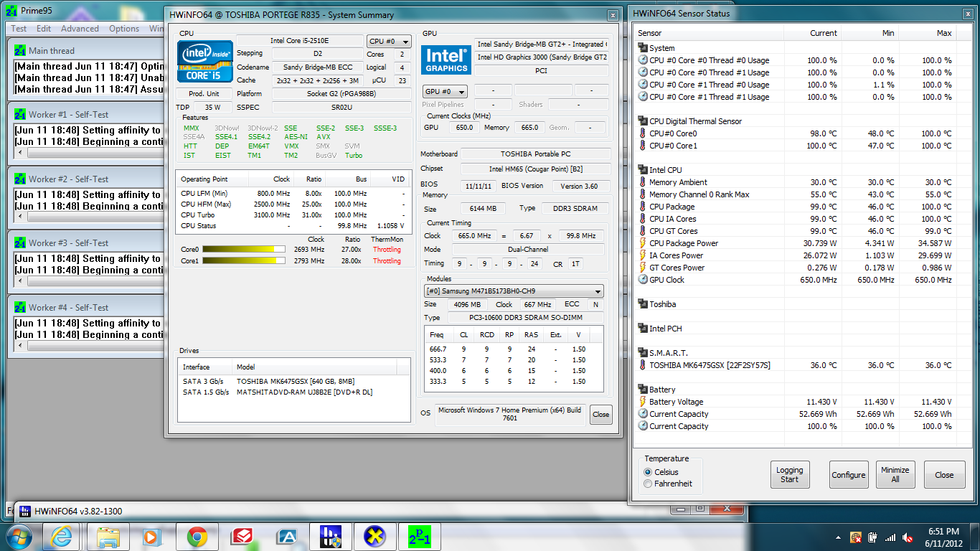This screenshot has width=980, height=551.
Task: Open the Samsung M471B5173BH0-CH9 module dropdown
Action: 514,291
